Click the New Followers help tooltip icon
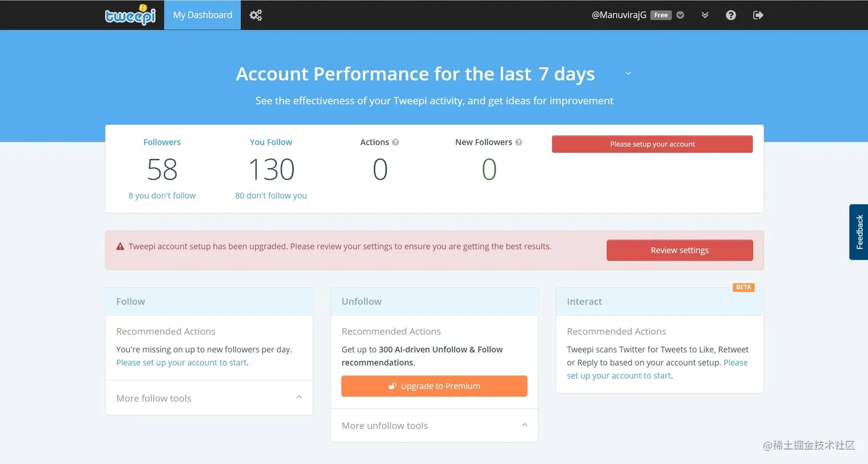 (519, 142)
